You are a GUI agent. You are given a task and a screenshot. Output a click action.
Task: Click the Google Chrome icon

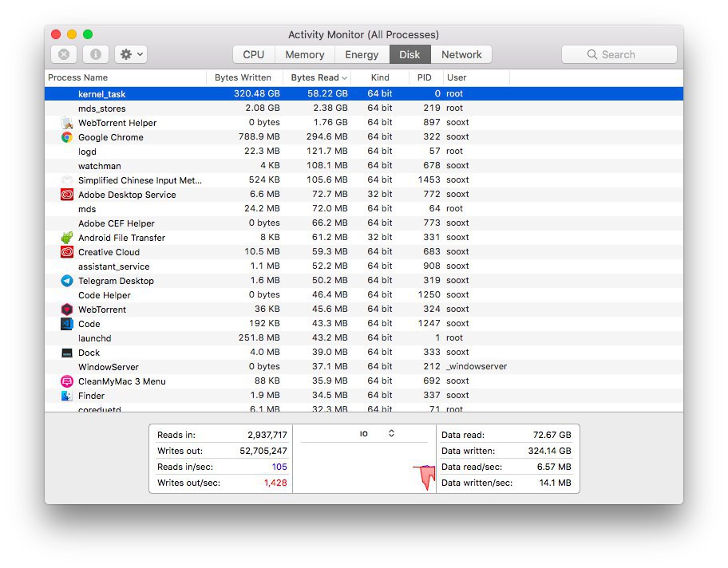tap(67, 137)
